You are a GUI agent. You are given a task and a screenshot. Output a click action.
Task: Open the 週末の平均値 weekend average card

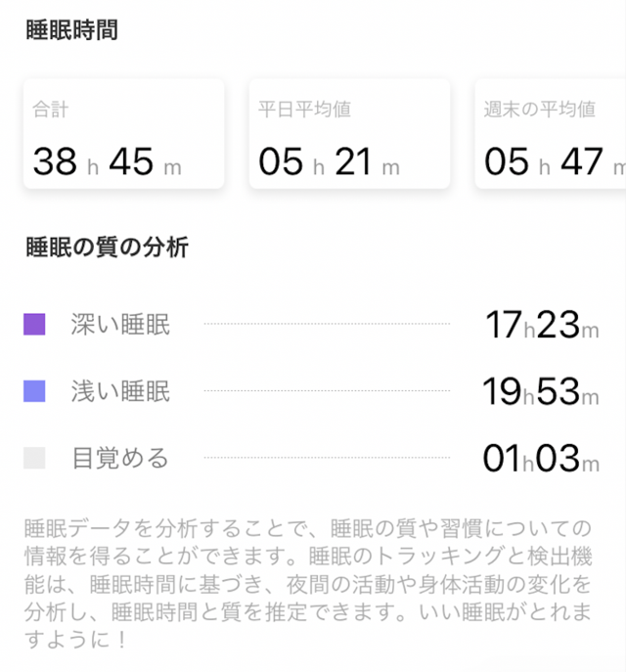pyautogui.click(x=552, y=134)
